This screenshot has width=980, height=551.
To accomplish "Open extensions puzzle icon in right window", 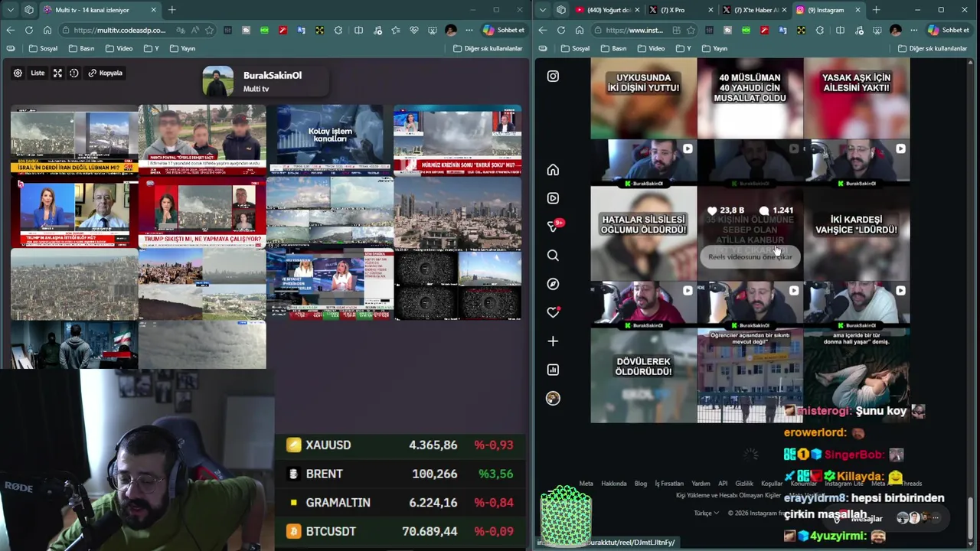I will 820,30.
